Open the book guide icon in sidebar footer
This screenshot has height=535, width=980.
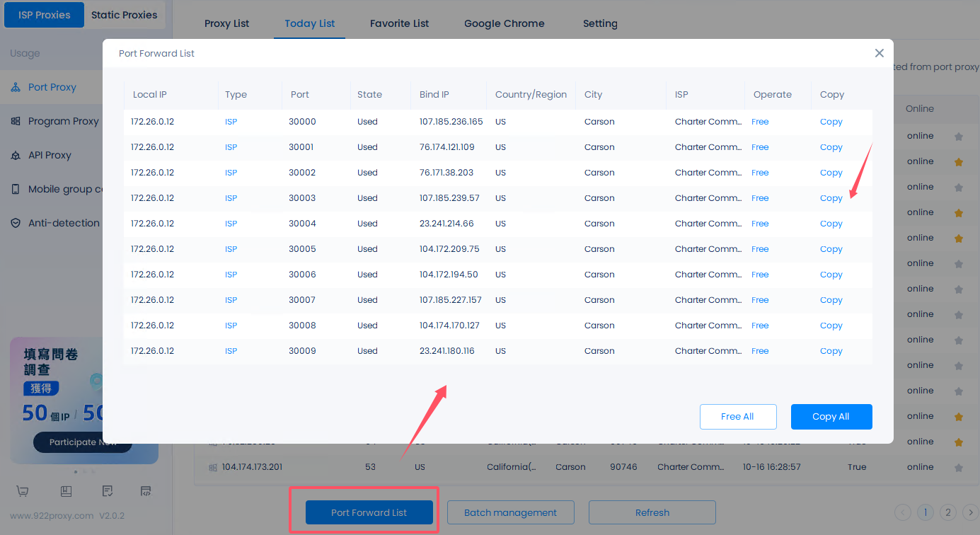click(x=66, y=491)
